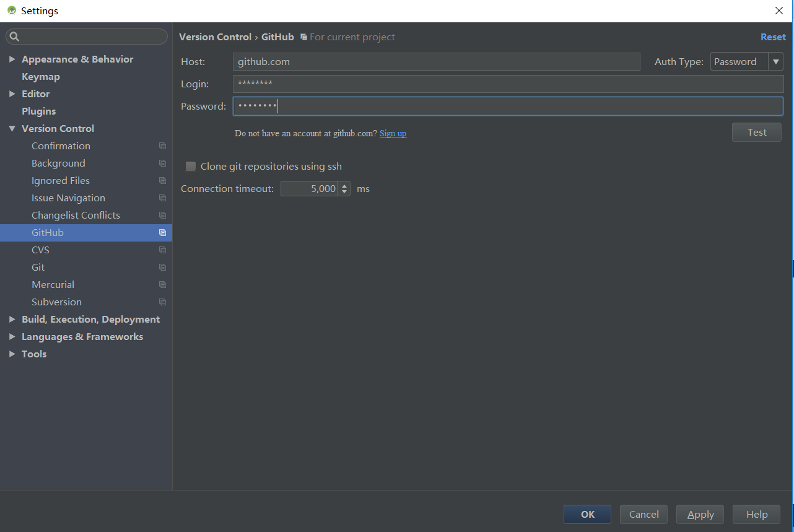This screenshot has width=794, height=532.
Task: Expand Appearance & Behavior section
Action: [12, 59]
